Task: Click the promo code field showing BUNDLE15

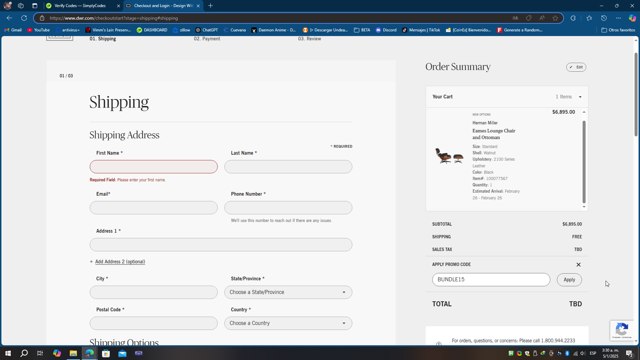Action: (x=491, y=280)
